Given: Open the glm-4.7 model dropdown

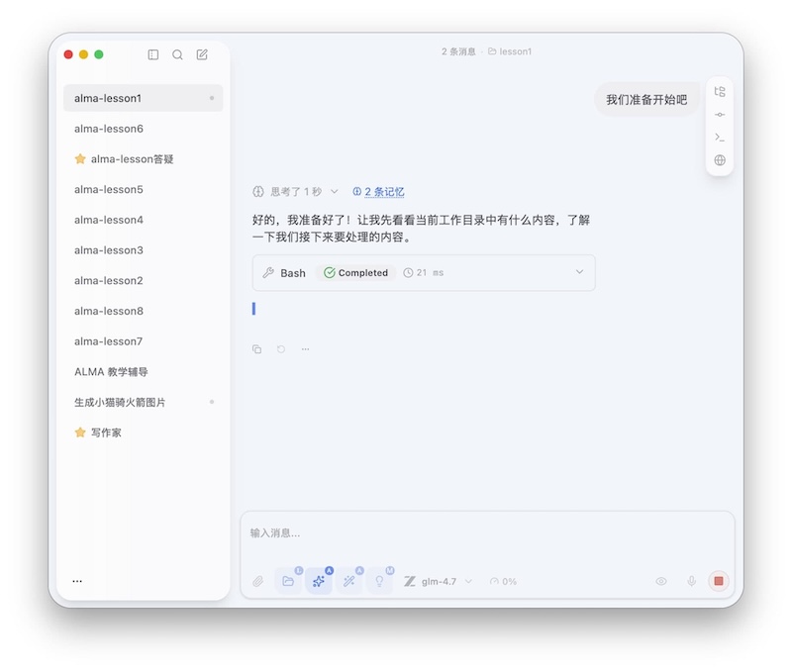Looking at the screenshot, I should click(x=443, y=581).
